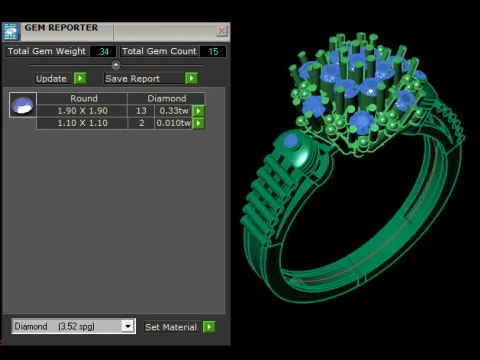The height and width of the screenshot is (360, 480).
Task: Click green arrow on the 0.33tw row
Action: coord(199,111)
